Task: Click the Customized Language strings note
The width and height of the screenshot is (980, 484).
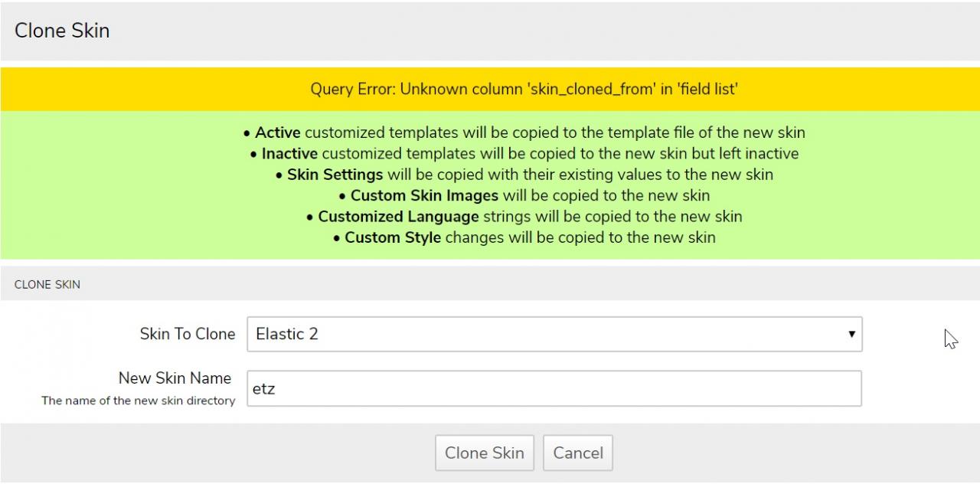Action: coord(524,217)
